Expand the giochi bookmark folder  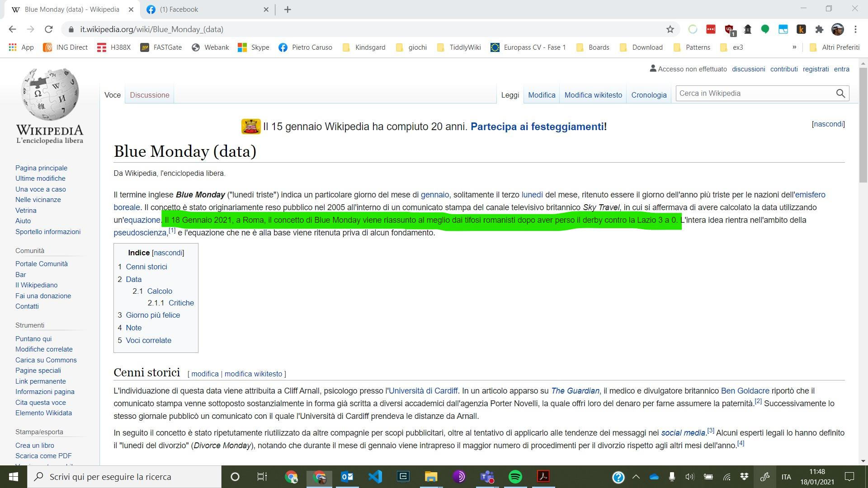(x=411, y=47)
